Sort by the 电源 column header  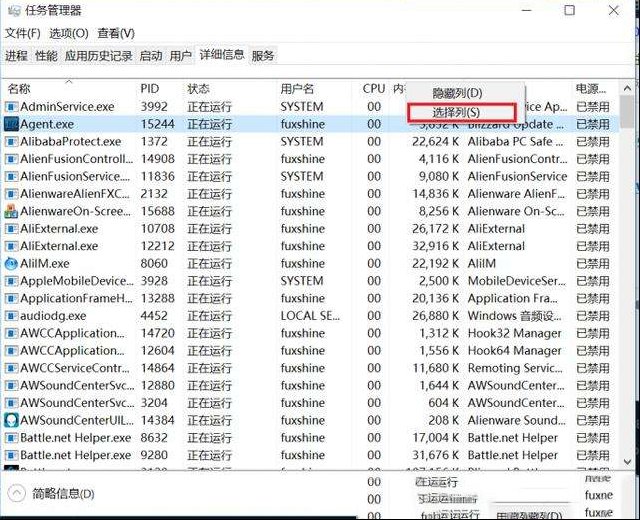click(591, 89)
